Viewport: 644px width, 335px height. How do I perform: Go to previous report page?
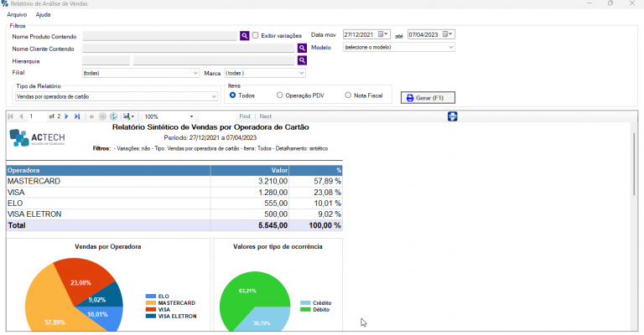[21, 116]
